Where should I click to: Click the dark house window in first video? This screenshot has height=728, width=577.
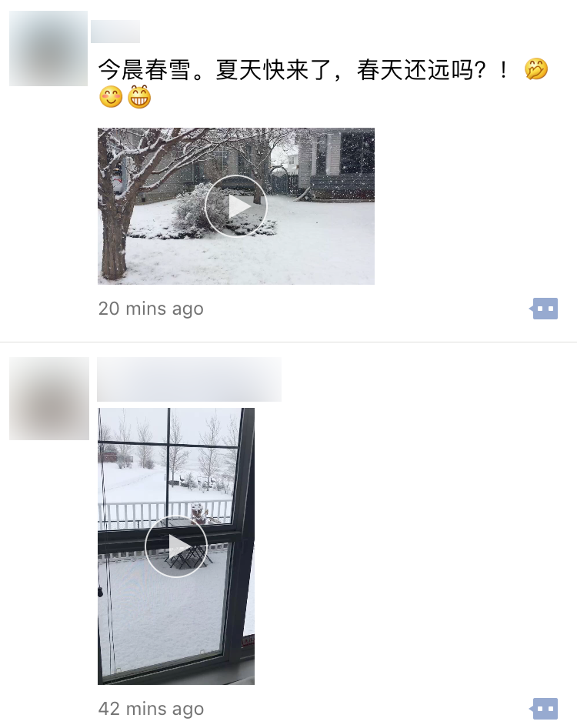[357, 152]
